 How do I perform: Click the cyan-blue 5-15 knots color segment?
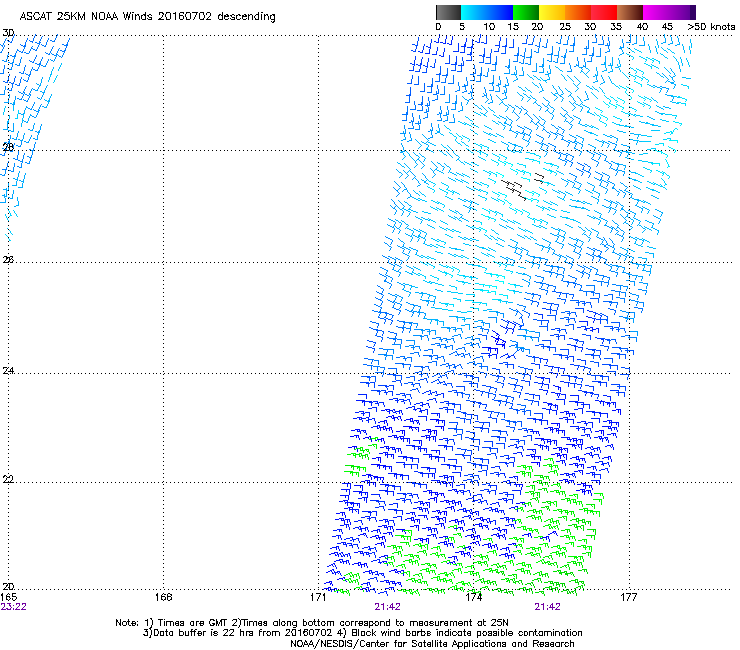tap(487, 12)
